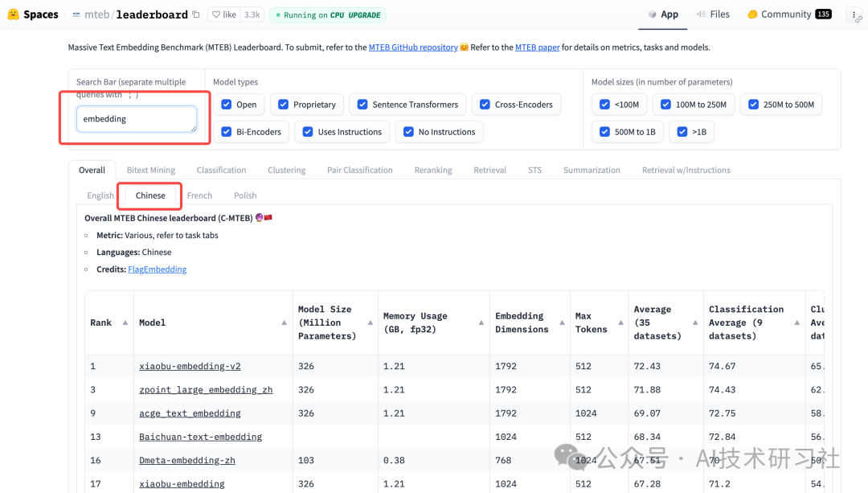The image size is (868, 493).
Task: Click the Hugging Face Spaces logo
Action: [x=12, y=14]
